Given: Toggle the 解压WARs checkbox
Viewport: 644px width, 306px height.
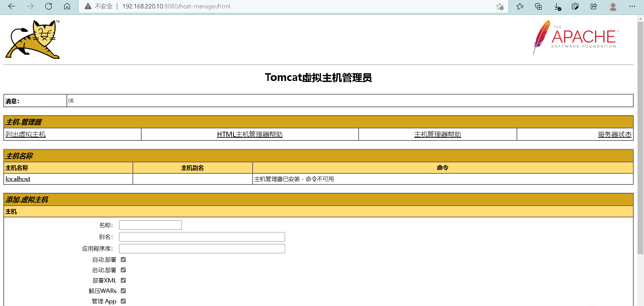Looking at the screenshot, I should click(123, 291).
